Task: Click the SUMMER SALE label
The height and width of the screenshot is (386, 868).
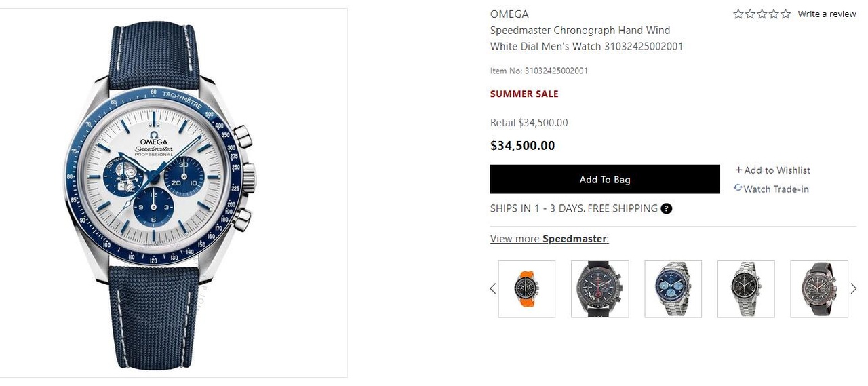Action: pos(524,94)
